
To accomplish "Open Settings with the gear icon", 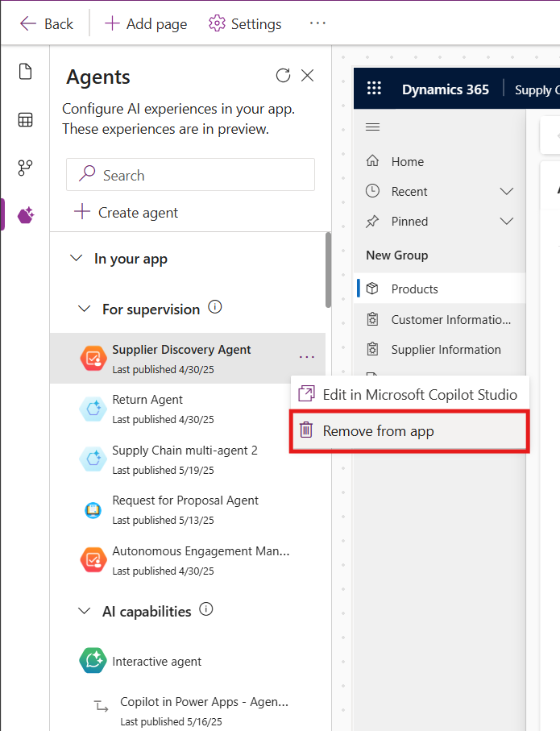I will tap(245, 24).
